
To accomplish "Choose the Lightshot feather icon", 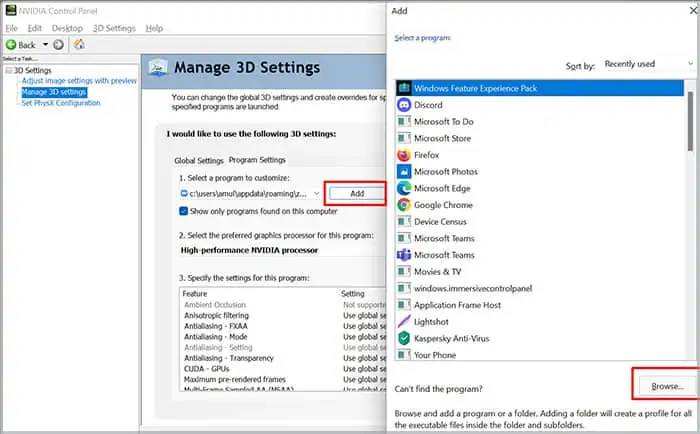I will point(404,322).
